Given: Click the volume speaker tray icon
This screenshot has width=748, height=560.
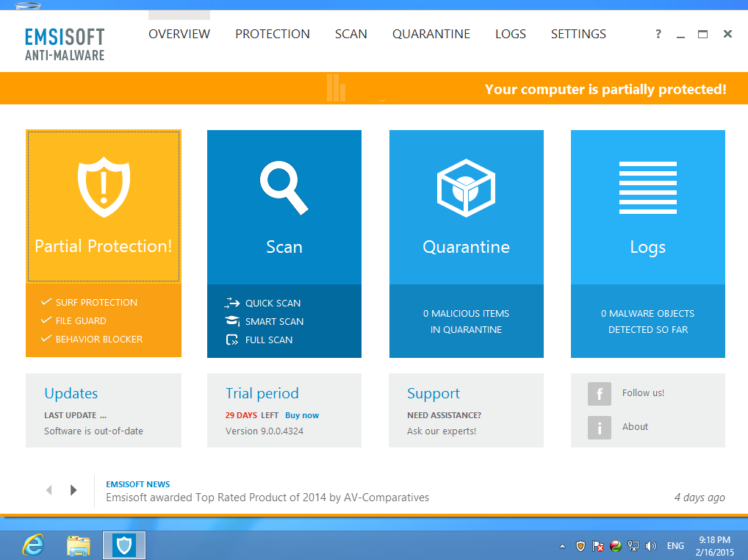Looking at the screenshot, I should tap(651, 546).
